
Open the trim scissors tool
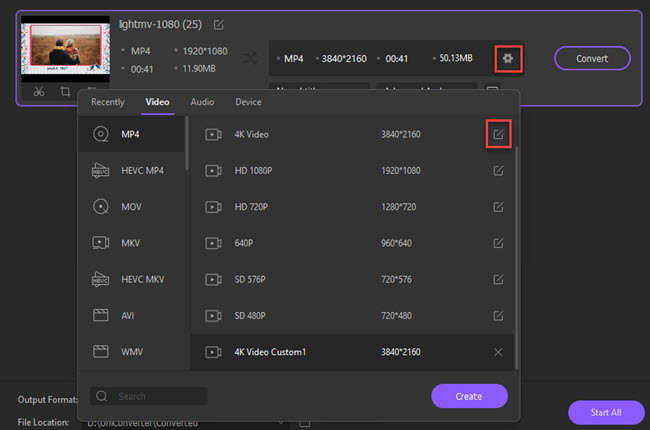tap(39, 91)
